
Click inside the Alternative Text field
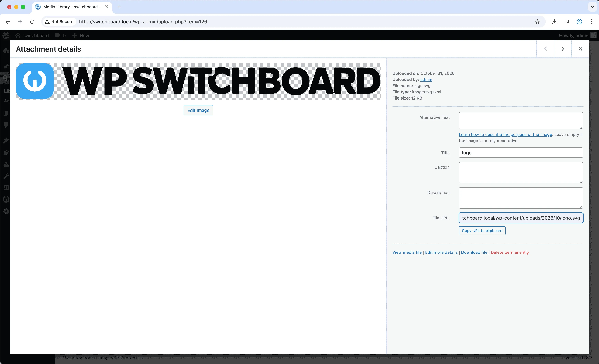tap(520, 120)
